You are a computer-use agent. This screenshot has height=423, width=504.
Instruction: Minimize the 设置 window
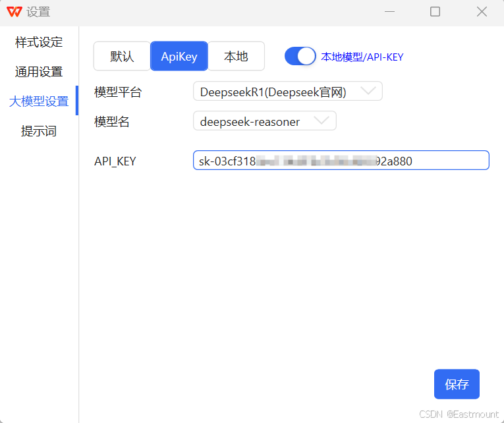pos(389,12)
